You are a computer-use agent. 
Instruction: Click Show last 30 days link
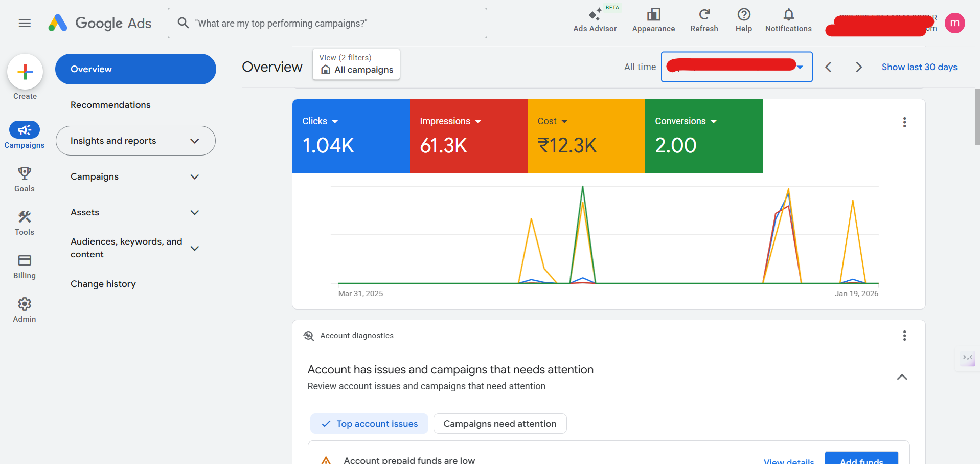tap(919, 67)
